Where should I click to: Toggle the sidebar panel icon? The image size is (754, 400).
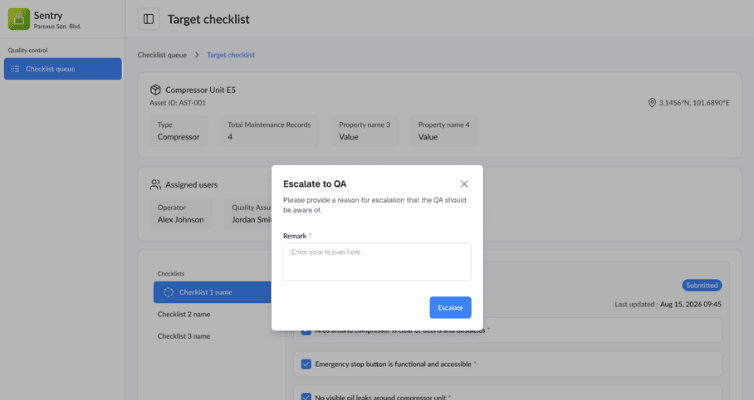(149, 19)
